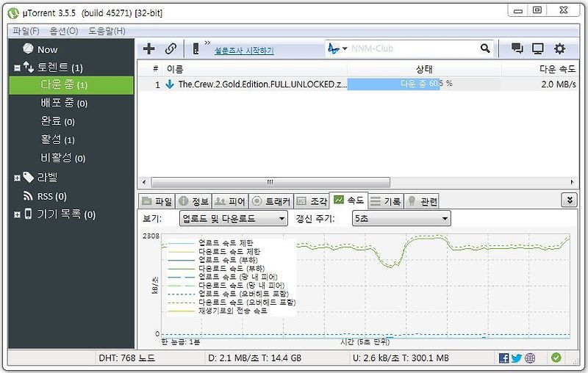This screenshot has width=588, height=373.
Task: Sort by the 상태 column header
Action: [424, 69]
